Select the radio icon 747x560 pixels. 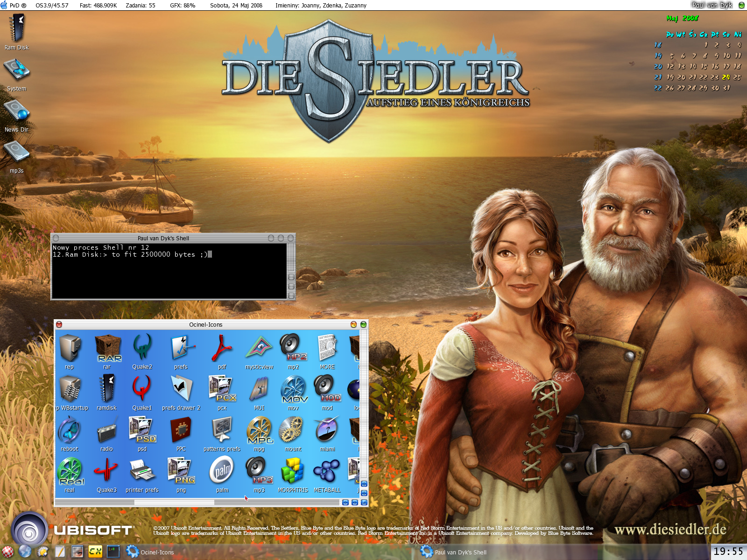107,434
